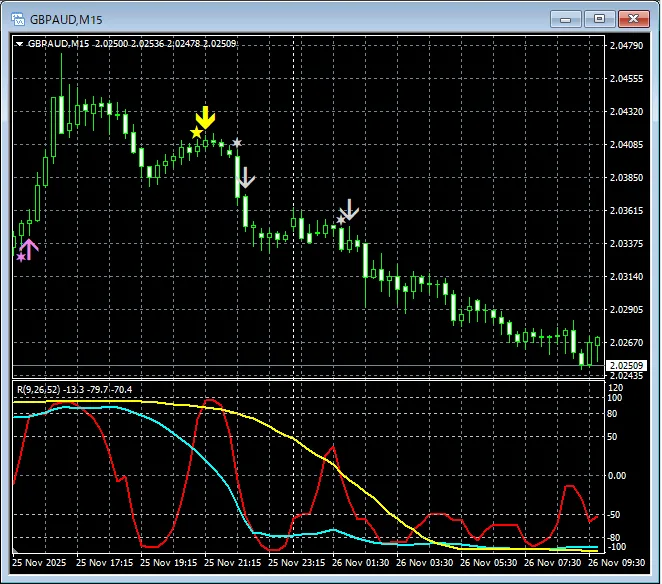Maximize the GBPAUD,M15 chart window
662x584 pixels.
599,19
